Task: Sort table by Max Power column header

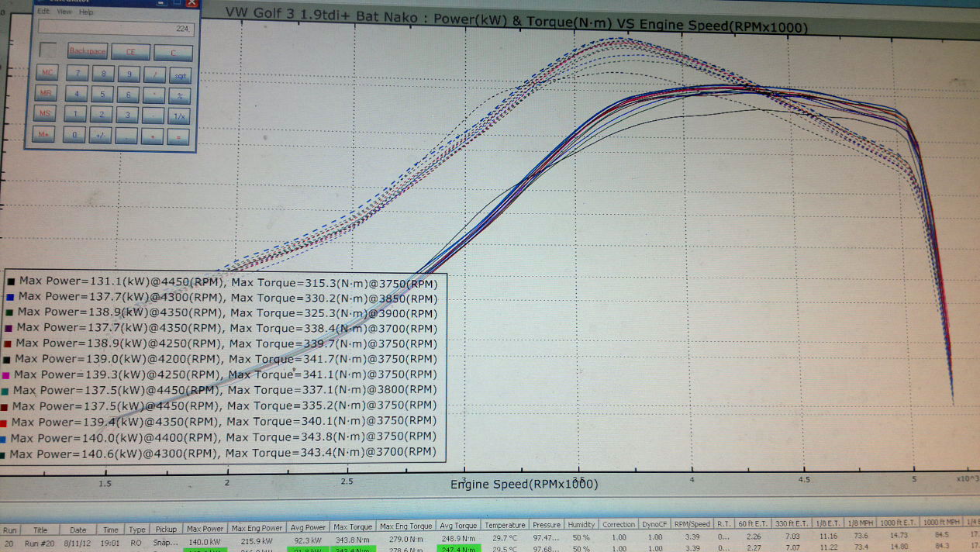Action: click(205, 526)
